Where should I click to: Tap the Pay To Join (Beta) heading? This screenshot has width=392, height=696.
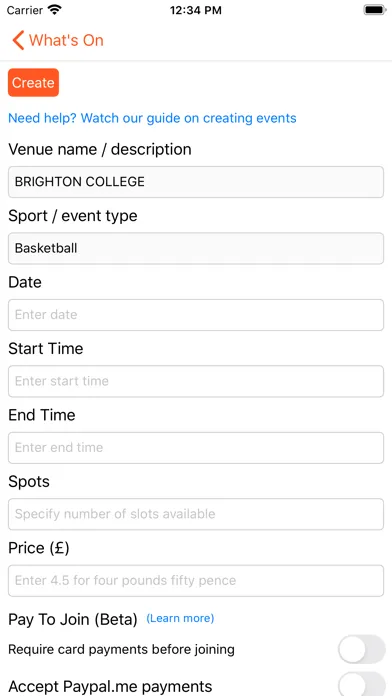pos(73,619)
